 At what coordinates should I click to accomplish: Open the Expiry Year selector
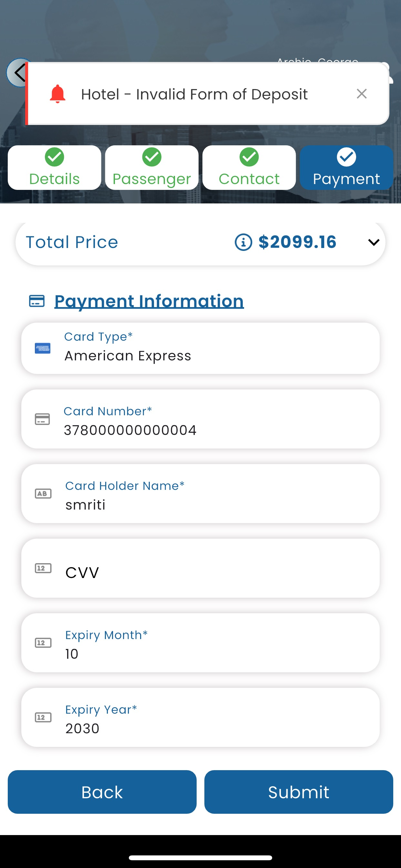point(216,718)
